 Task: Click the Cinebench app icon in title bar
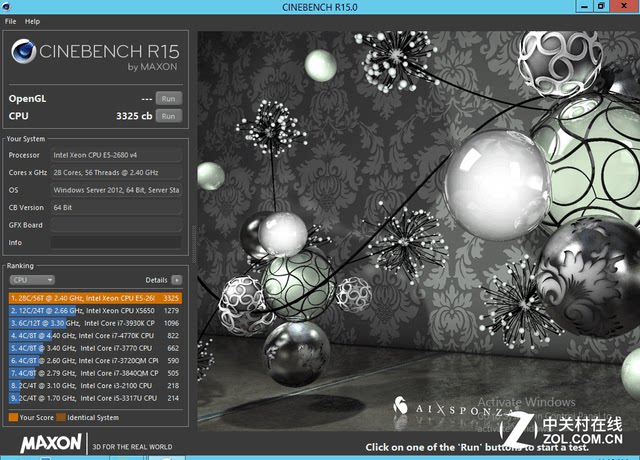6,7
